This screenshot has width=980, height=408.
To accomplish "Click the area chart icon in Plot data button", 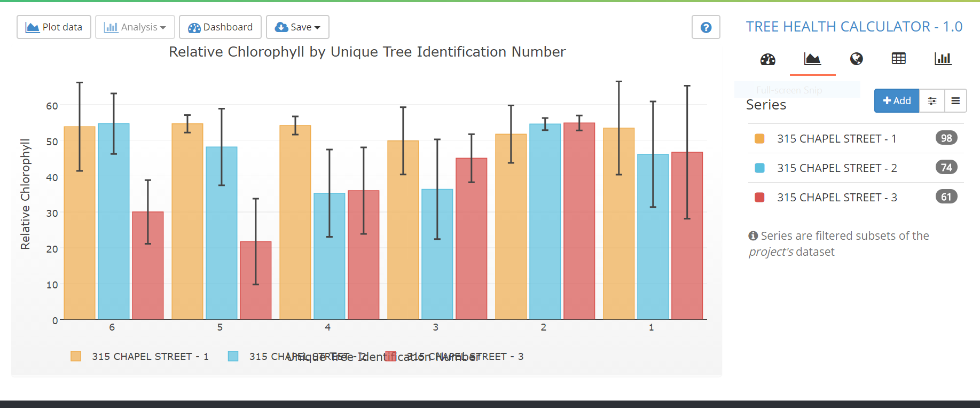I will tap(33, 27).
